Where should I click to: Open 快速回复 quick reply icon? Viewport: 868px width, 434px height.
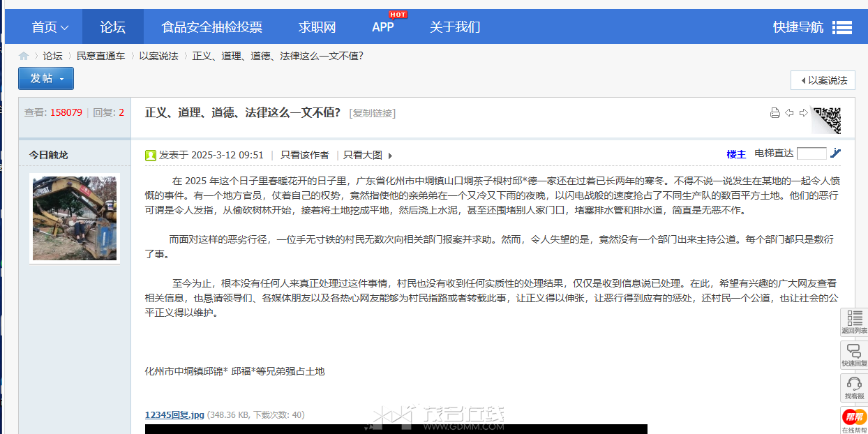click(x=854, y=354)
